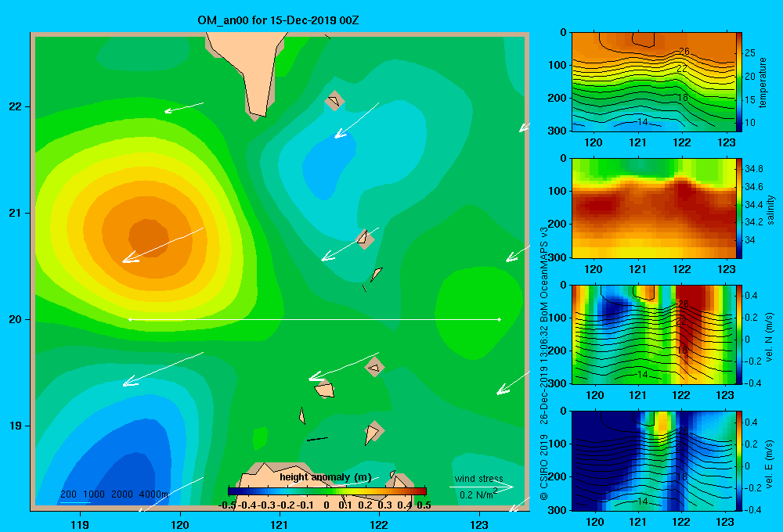Click longitude label '121' on main map axis

coord(280,524)
